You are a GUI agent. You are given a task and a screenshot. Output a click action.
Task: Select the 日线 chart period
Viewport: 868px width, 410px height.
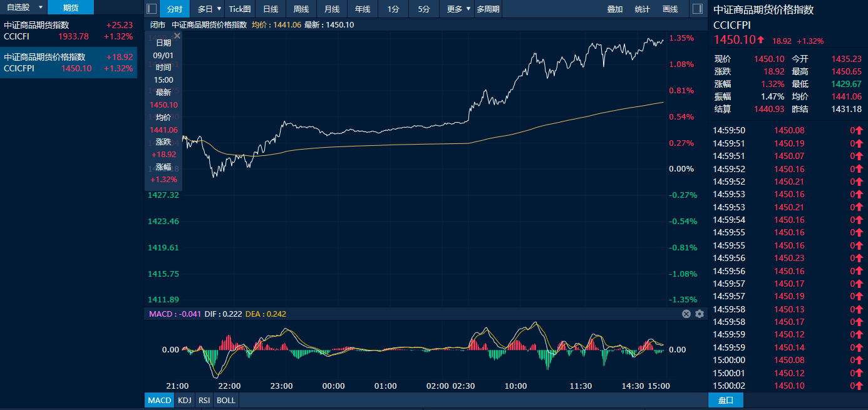[x=271, y=9]
